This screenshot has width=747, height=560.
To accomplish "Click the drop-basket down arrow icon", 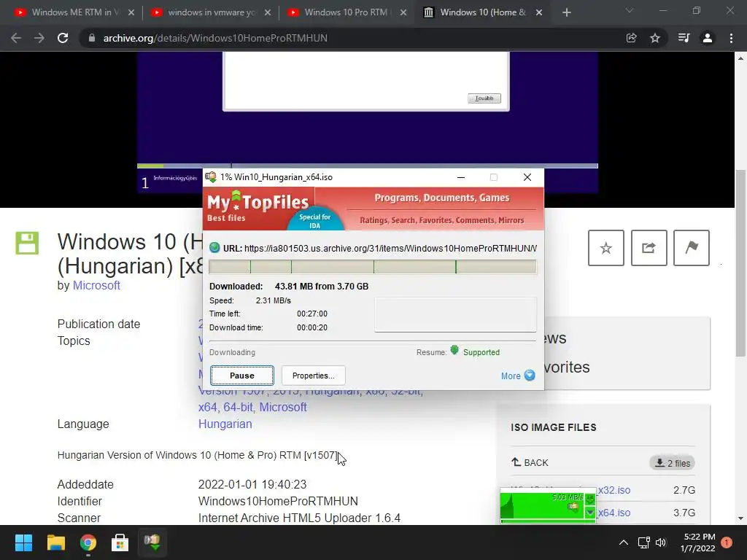I will click(590, 513).
